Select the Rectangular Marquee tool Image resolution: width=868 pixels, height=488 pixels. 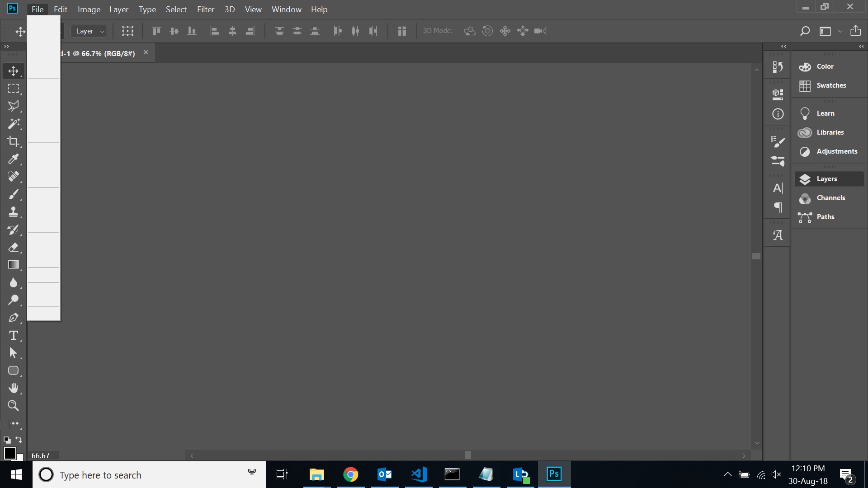(x=14, y=88)
